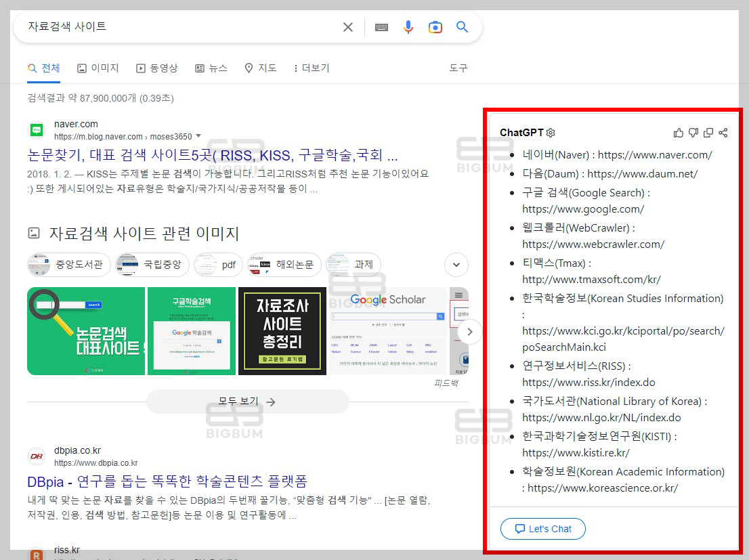Click the tmaxsoft.com URL
This screenshot has width=749, height=560.
(591, 280)
